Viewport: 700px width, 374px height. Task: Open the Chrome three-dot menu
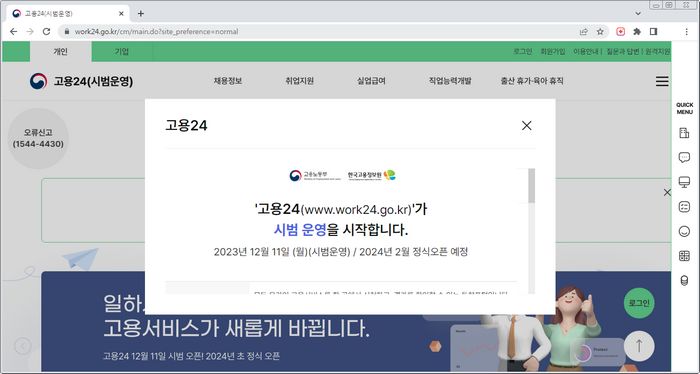[687, 32]
